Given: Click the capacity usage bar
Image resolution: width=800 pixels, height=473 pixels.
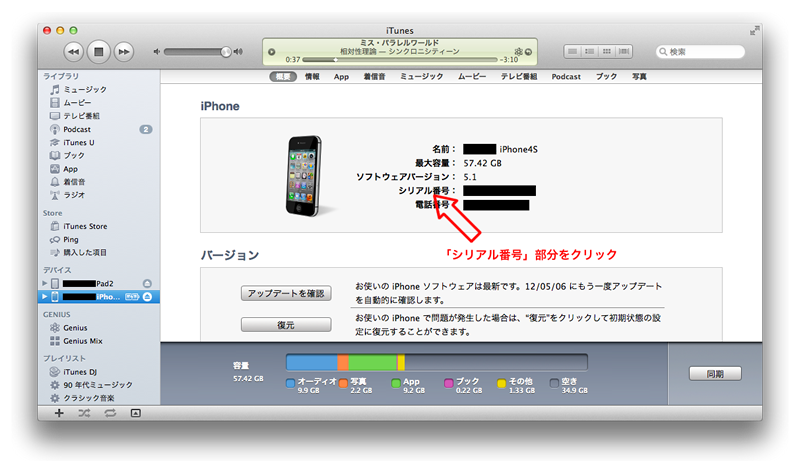Looking at the screenshot, I should tap(437, 362).
